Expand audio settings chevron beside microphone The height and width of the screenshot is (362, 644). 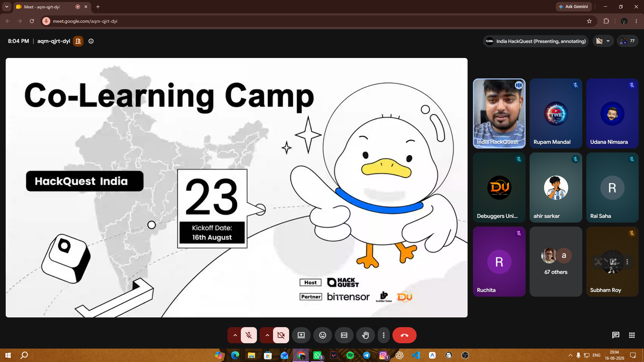(x=235, y=335)
